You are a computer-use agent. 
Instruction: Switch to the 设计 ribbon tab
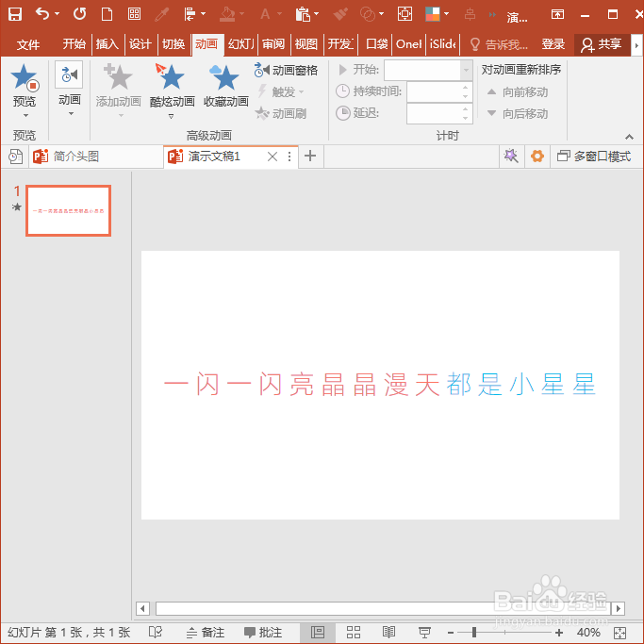tap(140, 44)
